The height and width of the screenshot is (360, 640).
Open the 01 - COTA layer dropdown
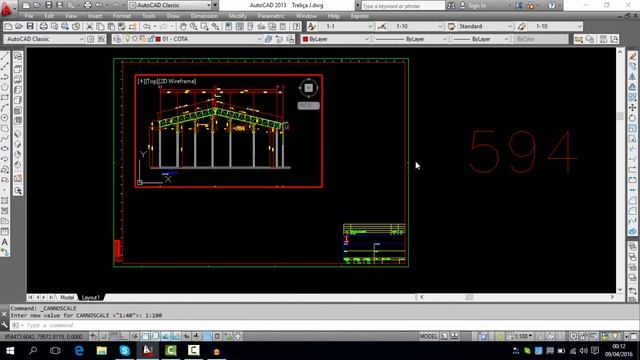pos(259,39)
